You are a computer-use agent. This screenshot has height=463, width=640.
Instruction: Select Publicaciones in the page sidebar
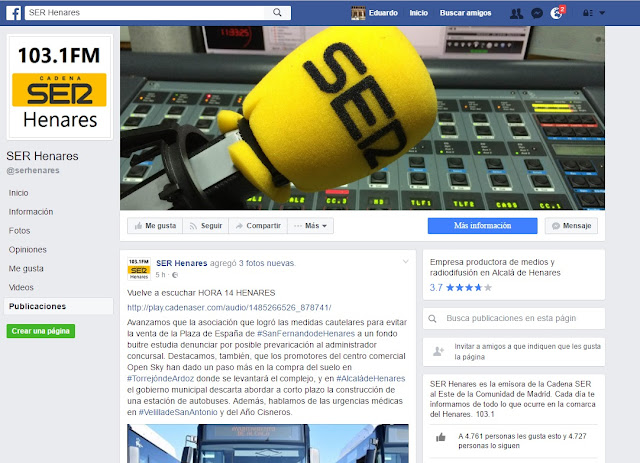[x=58, y=306]
